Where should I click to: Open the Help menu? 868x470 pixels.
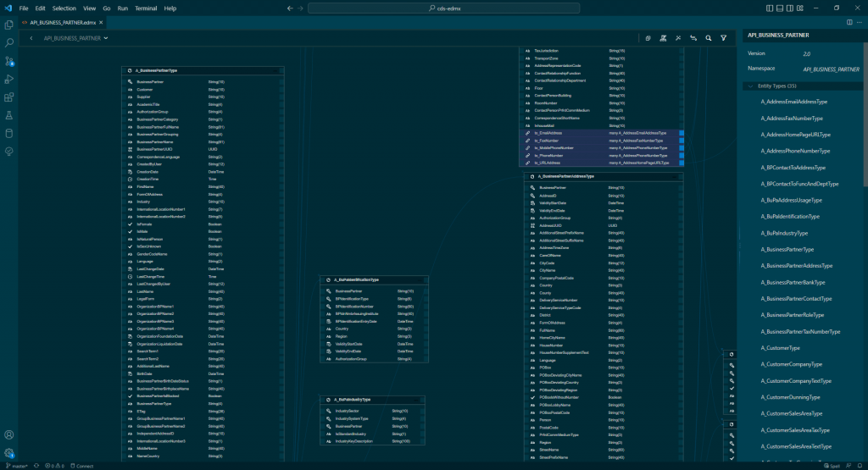170,8
